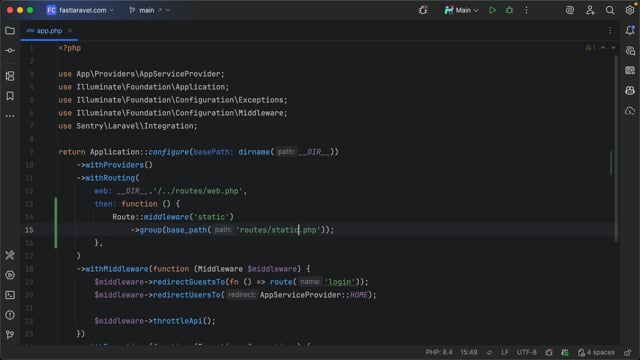Open the GitHub Copilot tool window

630,91
